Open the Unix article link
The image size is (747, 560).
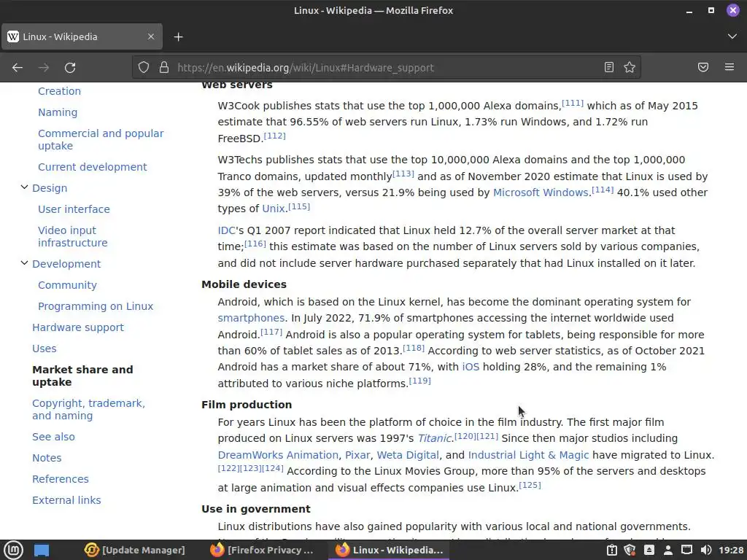click(274, 209)
